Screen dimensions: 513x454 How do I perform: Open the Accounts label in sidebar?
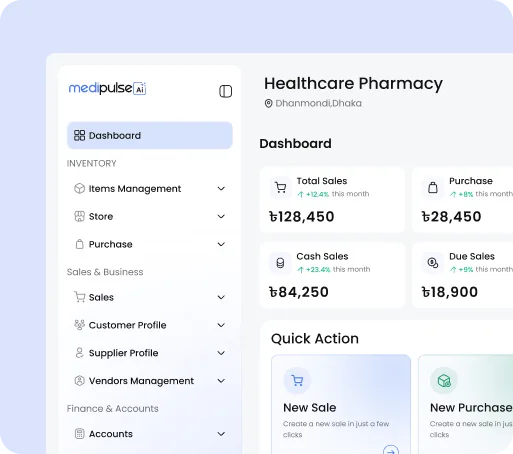(111, 434)
